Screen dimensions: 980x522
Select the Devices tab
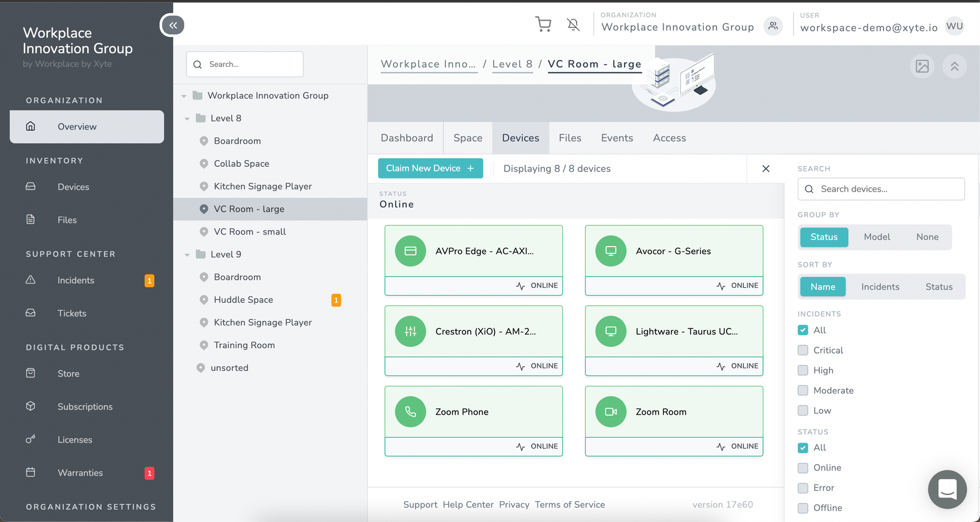(520, 138)
